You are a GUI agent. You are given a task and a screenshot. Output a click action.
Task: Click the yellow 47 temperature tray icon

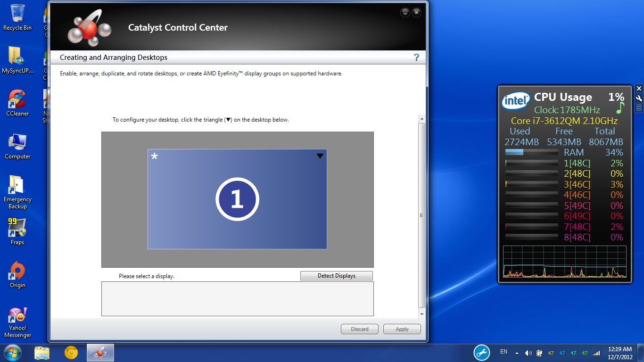point(551,353)
